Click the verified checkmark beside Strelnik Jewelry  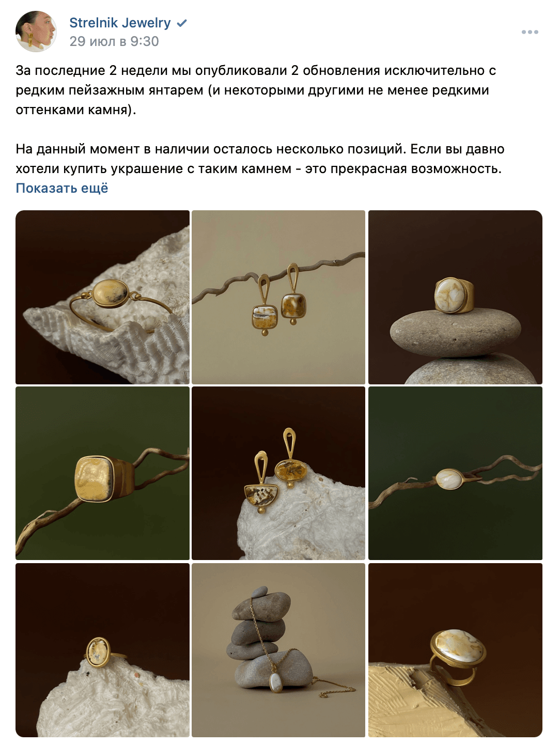pyautogui.click(x=182, y=23)
